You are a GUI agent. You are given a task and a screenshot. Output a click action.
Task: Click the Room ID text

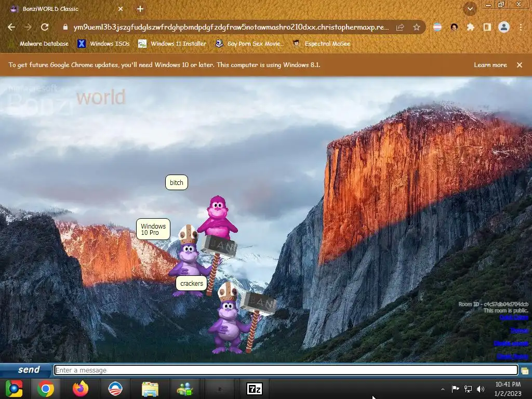[494, 304]
